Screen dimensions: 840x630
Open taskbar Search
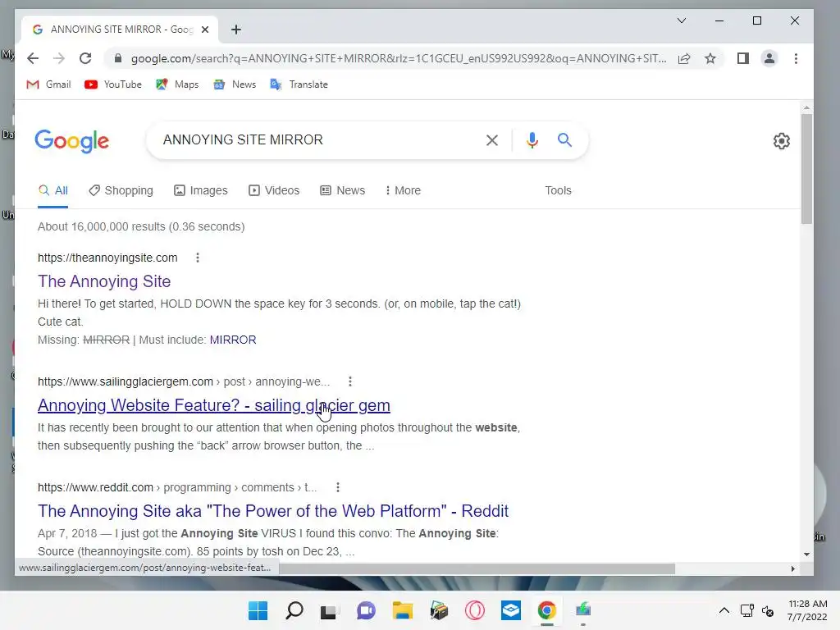tap(294, 610)
